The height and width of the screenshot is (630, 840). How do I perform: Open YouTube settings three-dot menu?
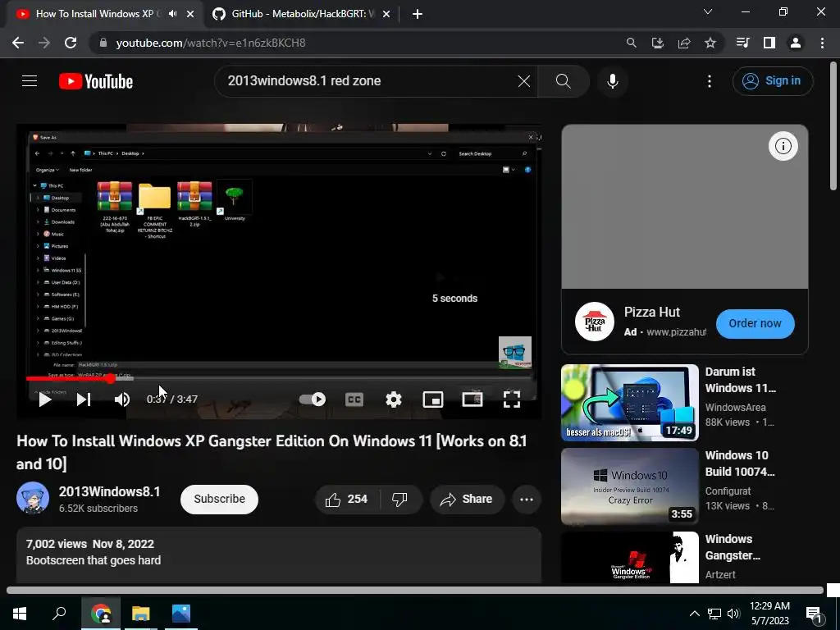(710, 81)
